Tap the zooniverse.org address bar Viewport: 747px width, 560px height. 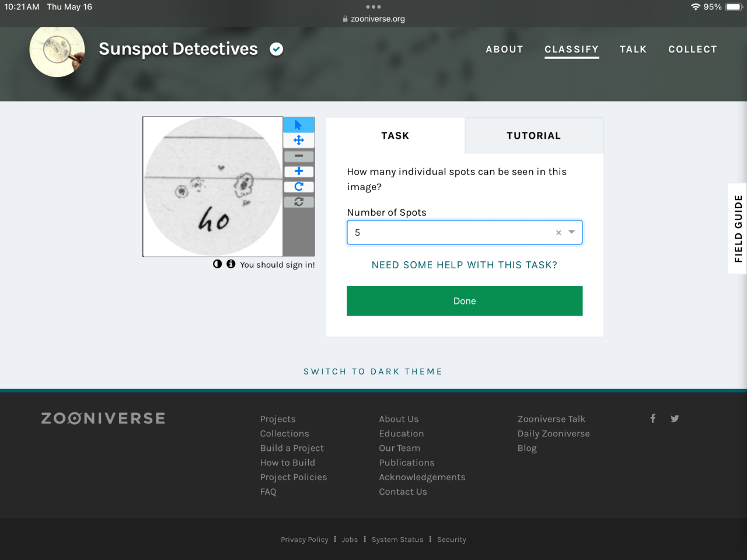point(373,19)
